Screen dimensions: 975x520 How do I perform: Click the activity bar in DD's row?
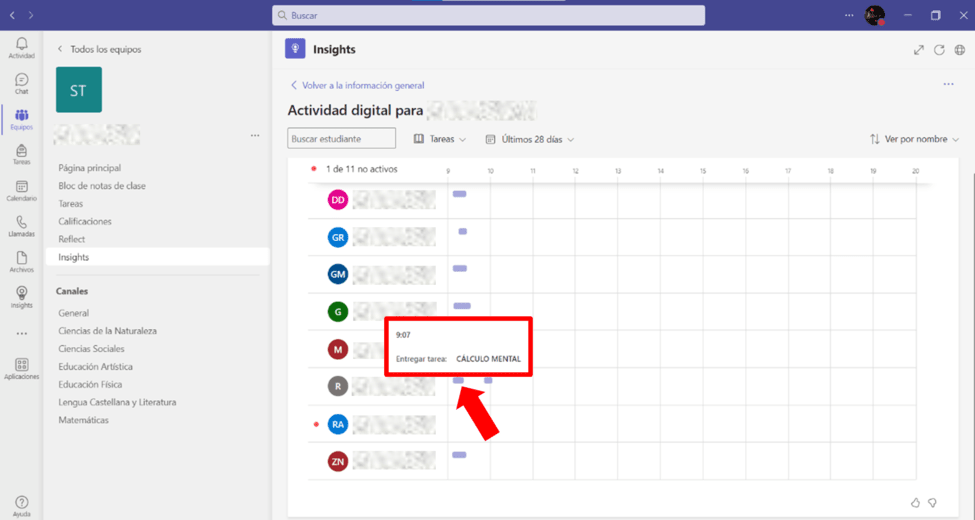[x=460, y=194]
